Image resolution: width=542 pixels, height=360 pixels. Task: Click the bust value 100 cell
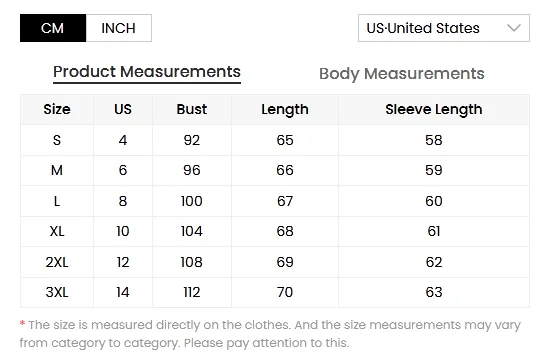coord(192,201)
